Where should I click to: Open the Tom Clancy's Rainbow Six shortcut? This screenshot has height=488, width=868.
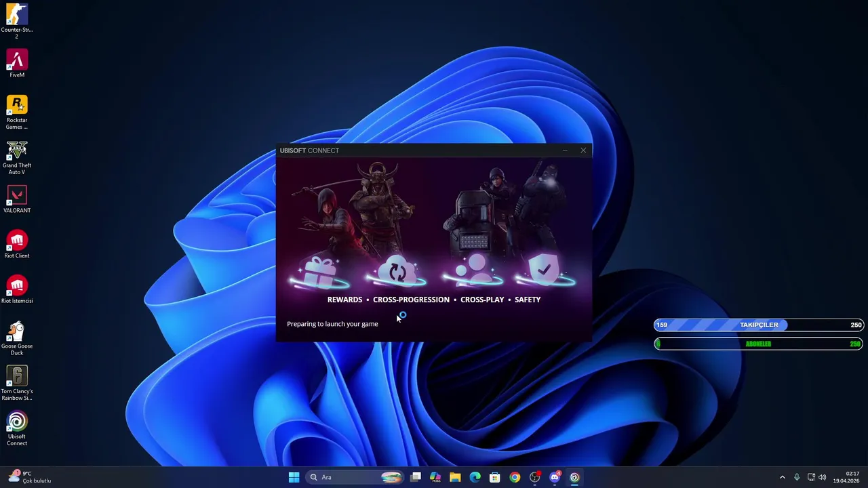tap(17, 383)
